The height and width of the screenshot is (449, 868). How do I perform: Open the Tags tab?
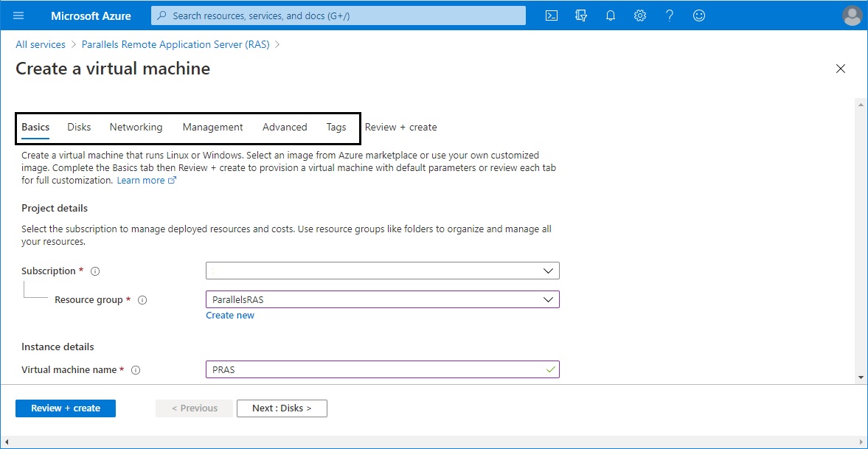pos(336,127)
